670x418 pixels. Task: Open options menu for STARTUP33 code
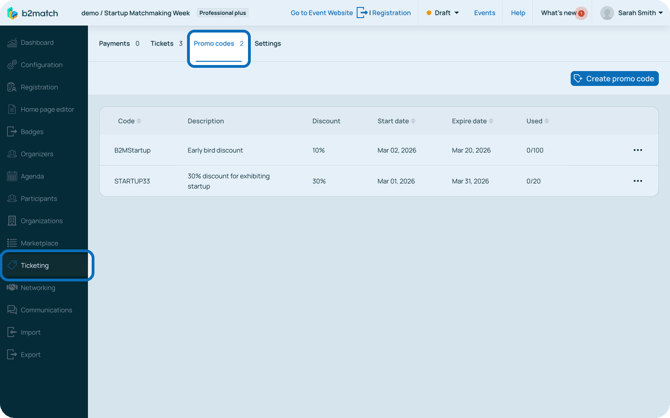tap(637, 181)
